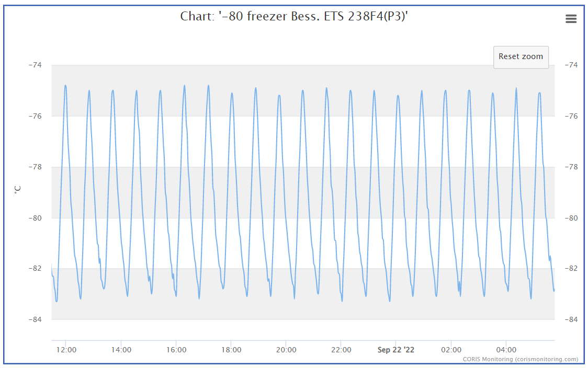
Task: Select the -74 label on left axis
Action: (35, 65)
